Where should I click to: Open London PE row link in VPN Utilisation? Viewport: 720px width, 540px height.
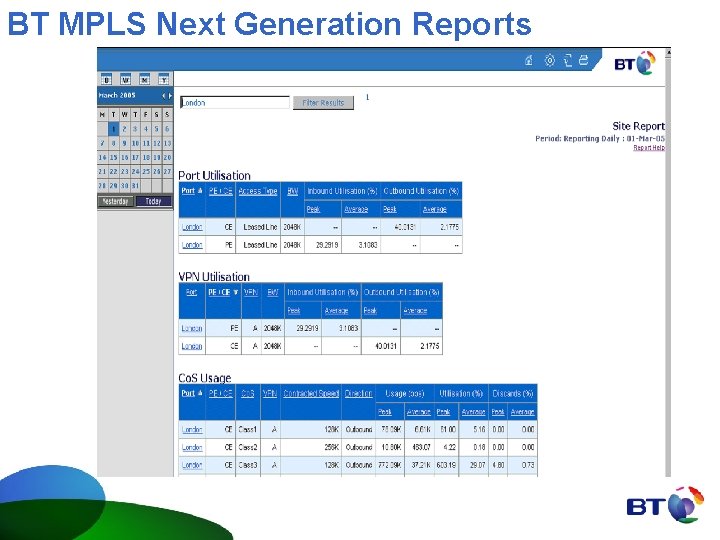point(192,328)
